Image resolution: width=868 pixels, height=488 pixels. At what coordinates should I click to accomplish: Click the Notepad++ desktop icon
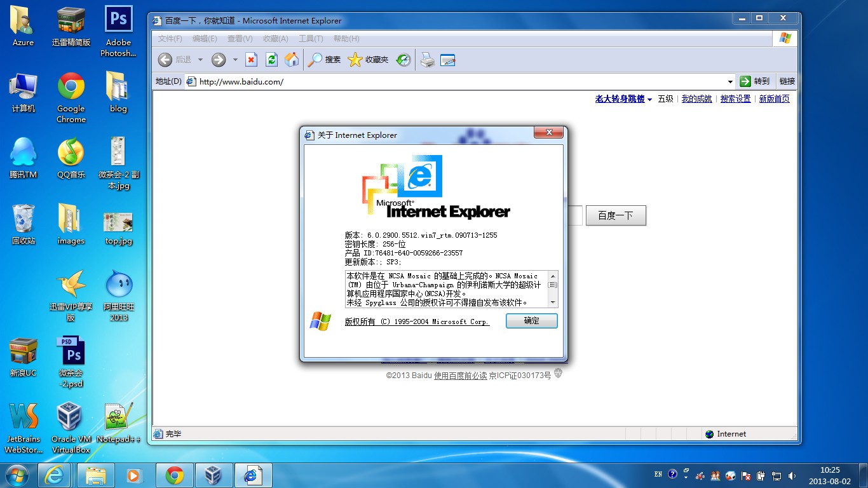click(x=118, y=423)
